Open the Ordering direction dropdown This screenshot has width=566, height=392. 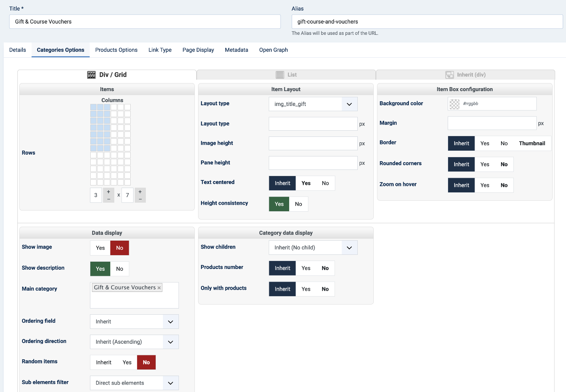pos(134,342)
